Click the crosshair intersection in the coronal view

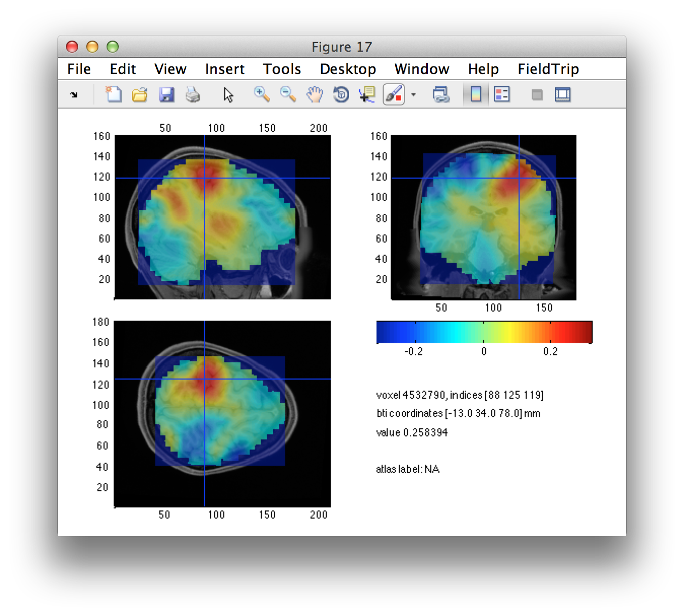[519, 178]
